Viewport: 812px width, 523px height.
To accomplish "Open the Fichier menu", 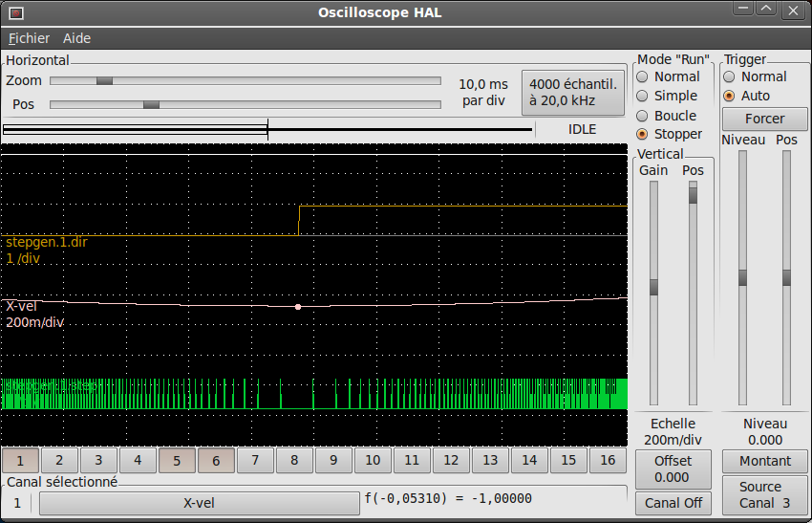I will pos(29,38).
